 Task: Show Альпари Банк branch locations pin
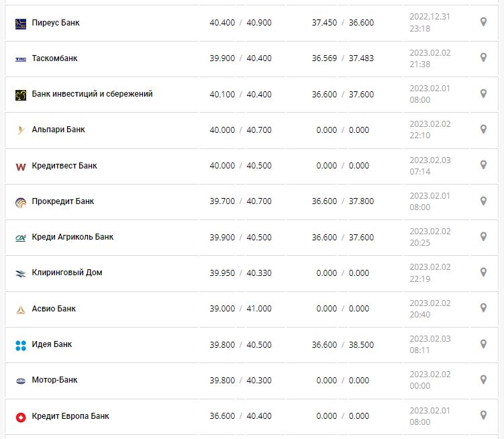483,129
